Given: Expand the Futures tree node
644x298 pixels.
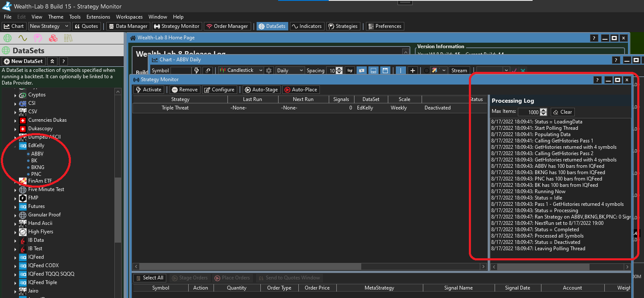Looking at the screenshot, I should pyautogui.click(x=16, y=206).
